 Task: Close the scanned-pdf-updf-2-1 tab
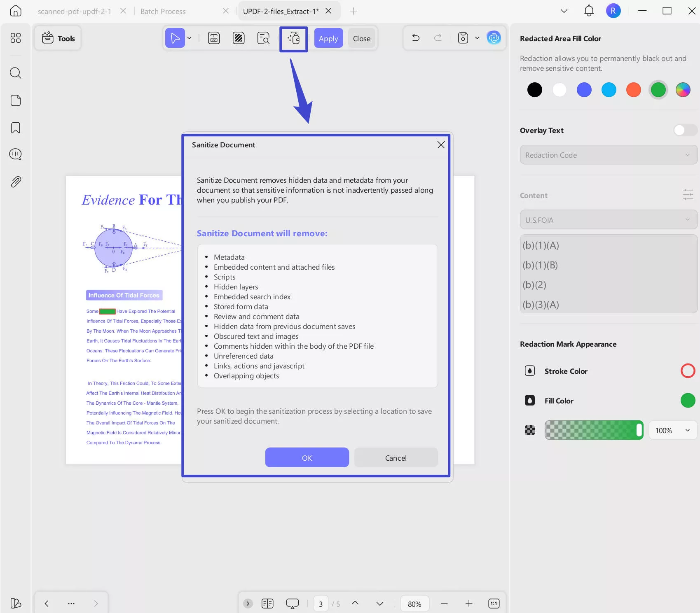[123, 11]
